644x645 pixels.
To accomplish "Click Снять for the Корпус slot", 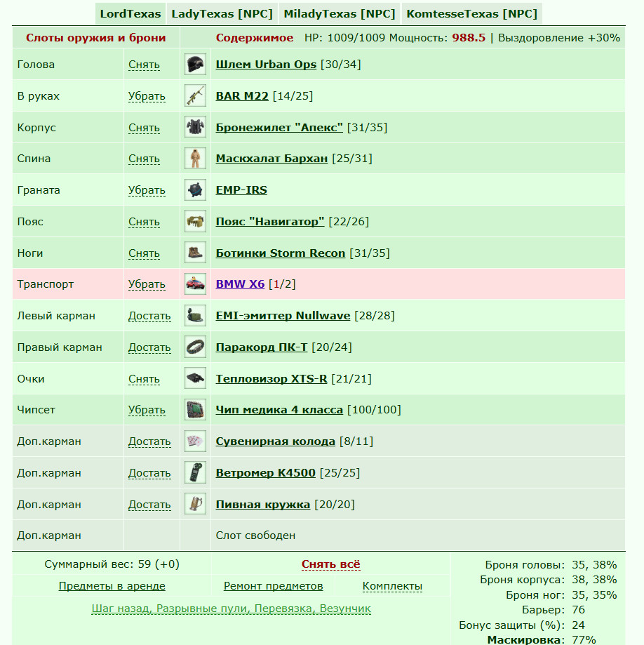I will pos(144,128).
